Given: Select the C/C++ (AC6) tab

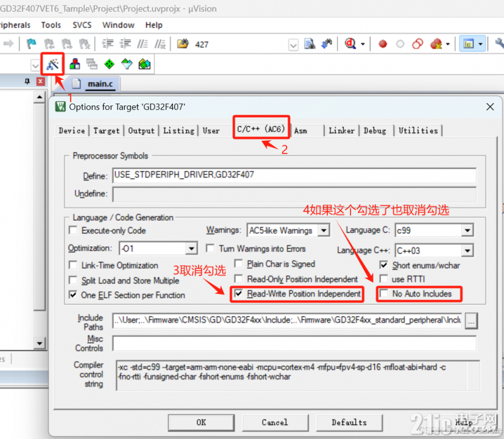Looking at the screenshot, I should 261,129.
